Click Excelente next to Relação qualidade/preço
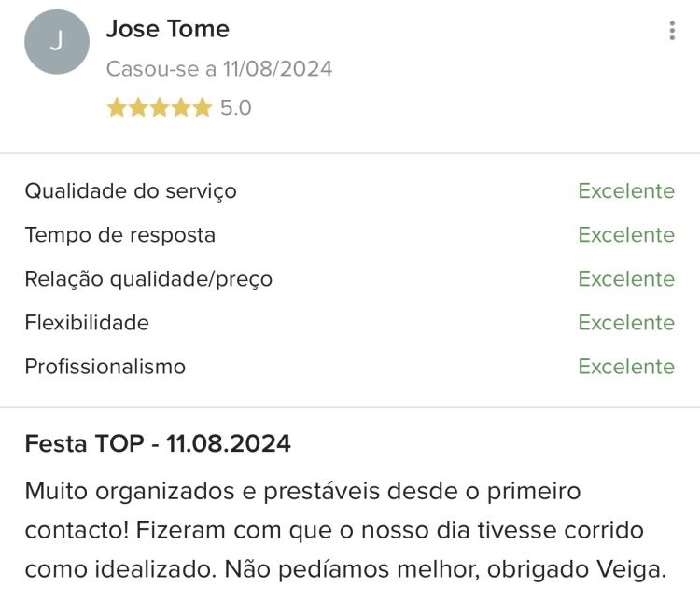 pos(626,279)
